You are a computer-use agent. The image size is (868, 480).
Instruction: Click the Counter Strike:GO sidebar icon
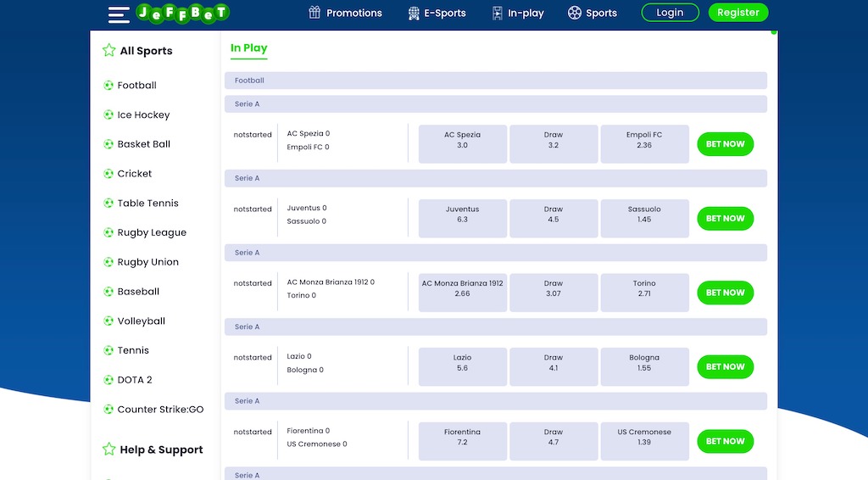coord(108,409)
